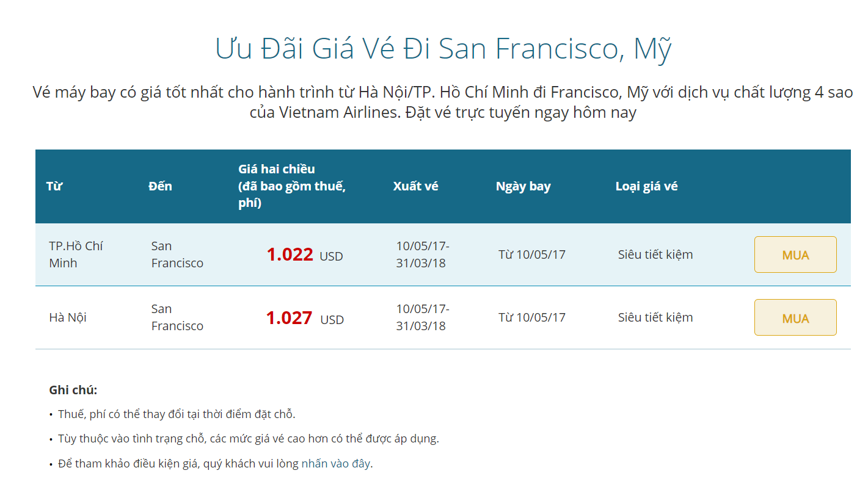Select the TP.Hồ Chí Minh origin cell

tap(76, 254)
